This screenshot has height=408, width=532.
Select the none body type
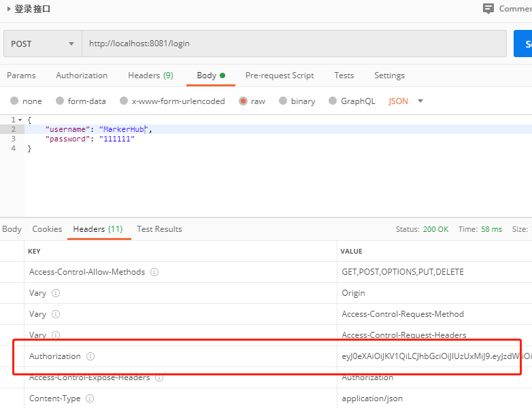(x=14, y=101)
